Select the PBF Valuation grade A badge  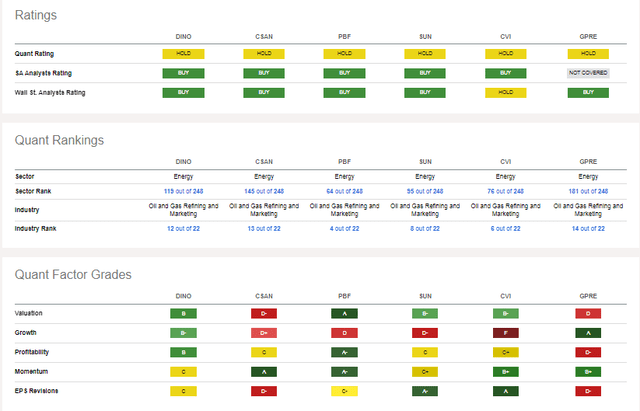coord(344,313)
